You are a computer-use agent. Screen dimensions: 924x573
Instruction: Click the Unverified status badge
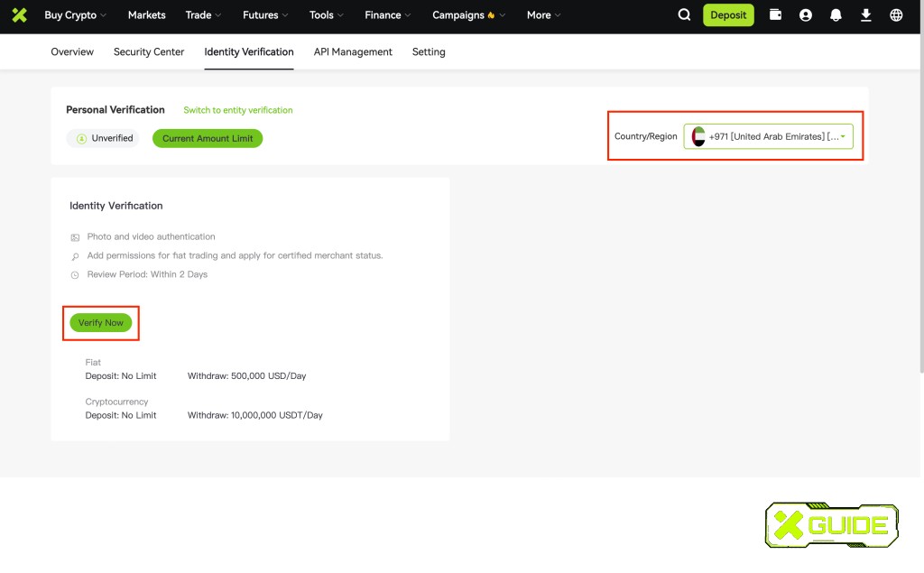point(103,139)
